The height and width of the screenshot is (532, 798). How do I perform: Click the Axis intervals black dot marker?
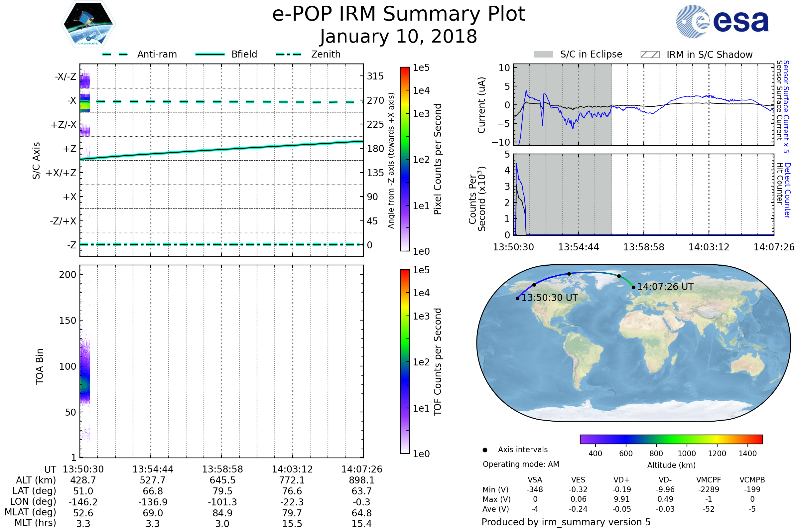click(485, 450)
